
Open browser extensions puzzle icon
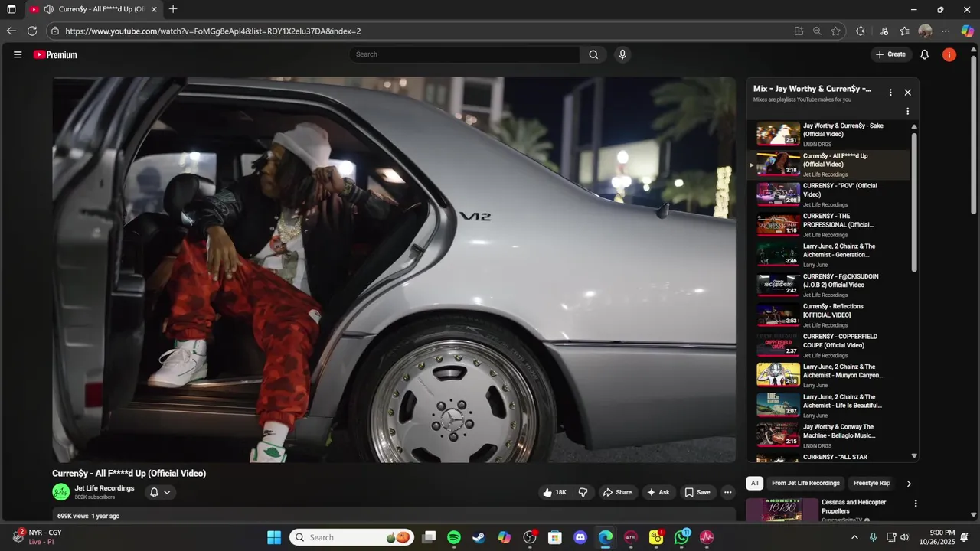tap(861, 31)
